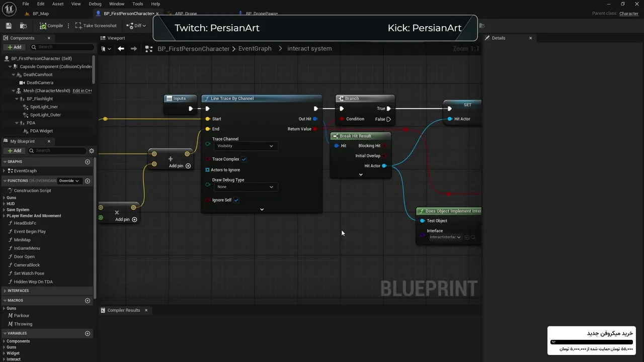Toggle the Ignore Self checkbox
Viewport: 644px width, 362px height.
(x=236, y=200)
